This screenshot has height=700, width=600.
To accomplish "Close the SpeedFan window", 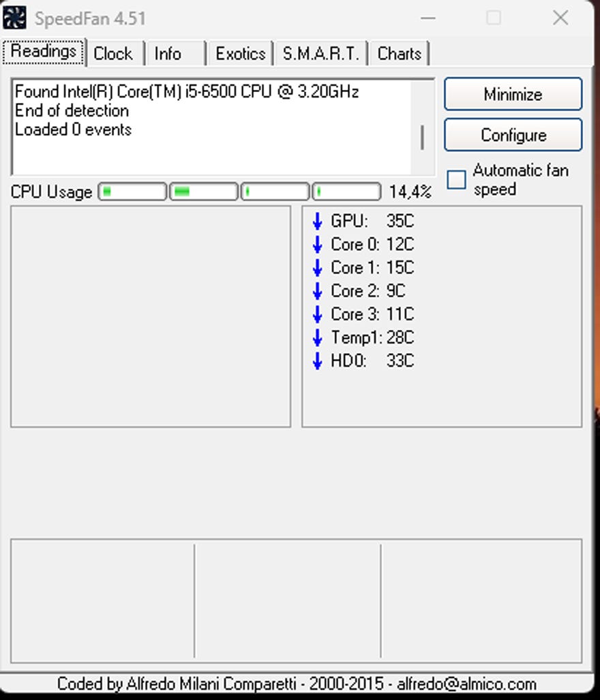I will pyautogui.click(x=560, y=18).
